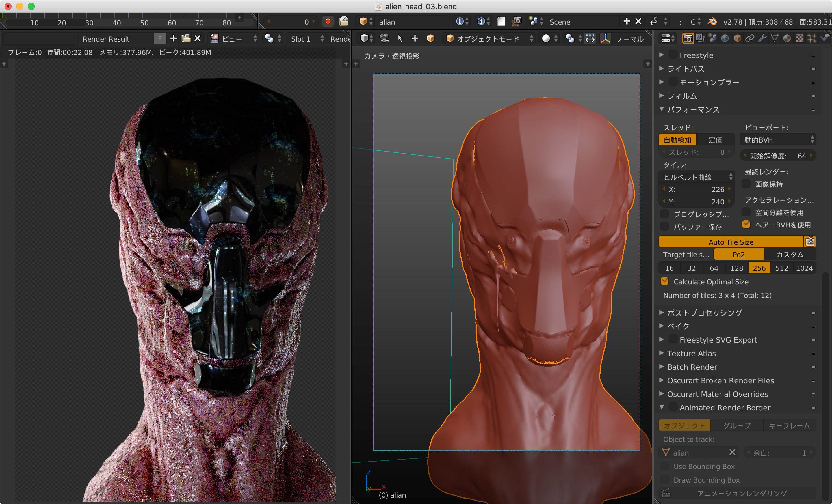Enable the Progressive Refine checkbox
This screenshot has height=504, width=832.
coord(664,214)
